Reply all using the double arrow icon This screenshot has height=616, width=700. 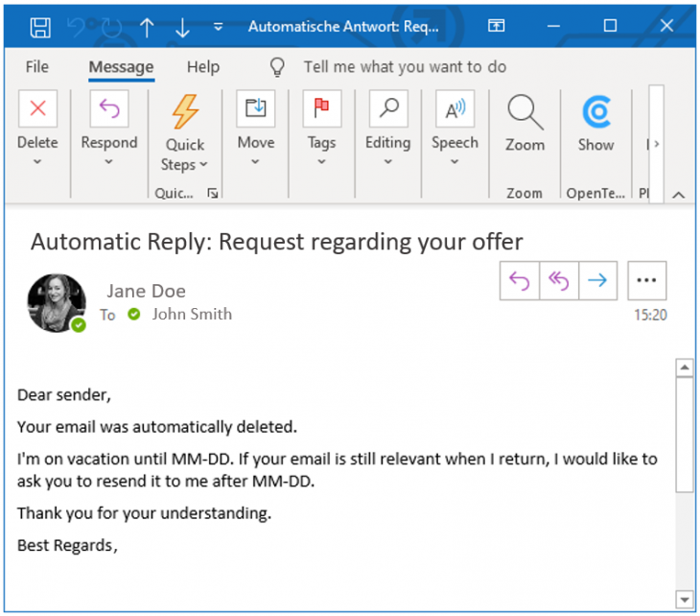click(x=558, y=281)
